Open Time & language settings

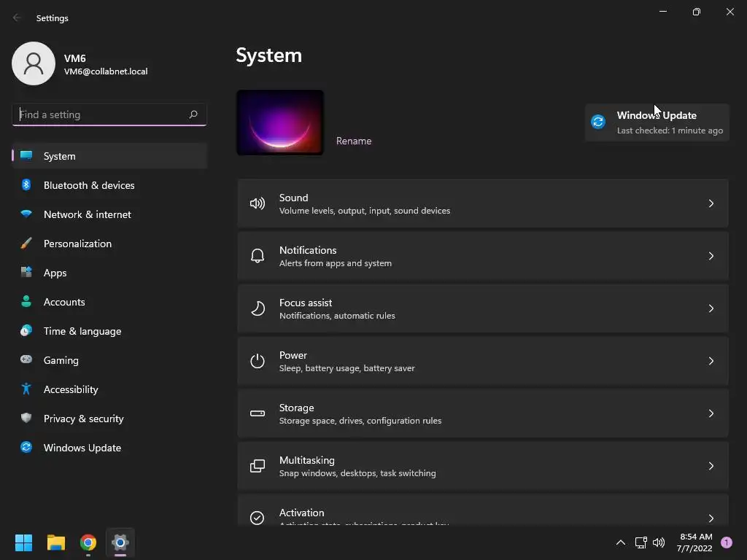click(109, 330)
